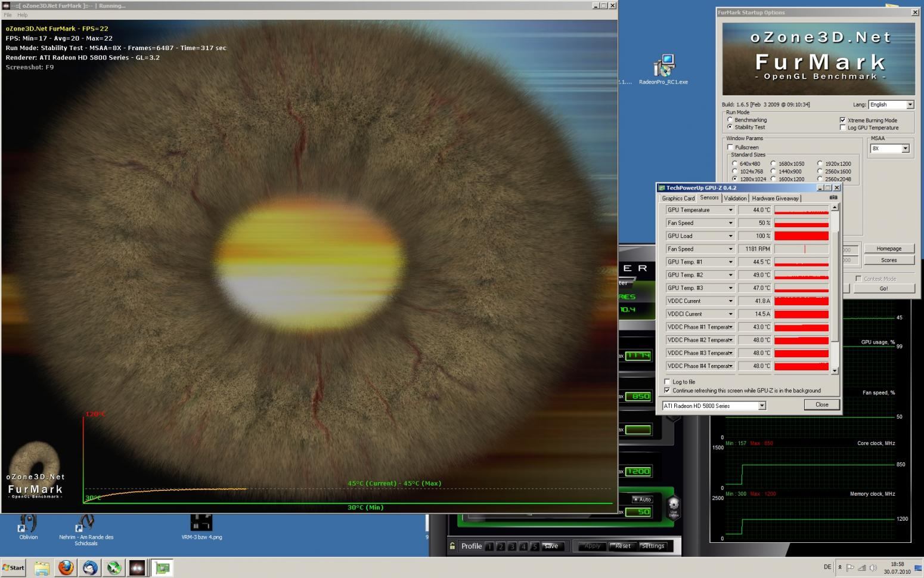This screenshot has height=578, width=924.
Task: Switch to the Graphics Card tab
Action: pyautogui.click(x=678, y=198)
